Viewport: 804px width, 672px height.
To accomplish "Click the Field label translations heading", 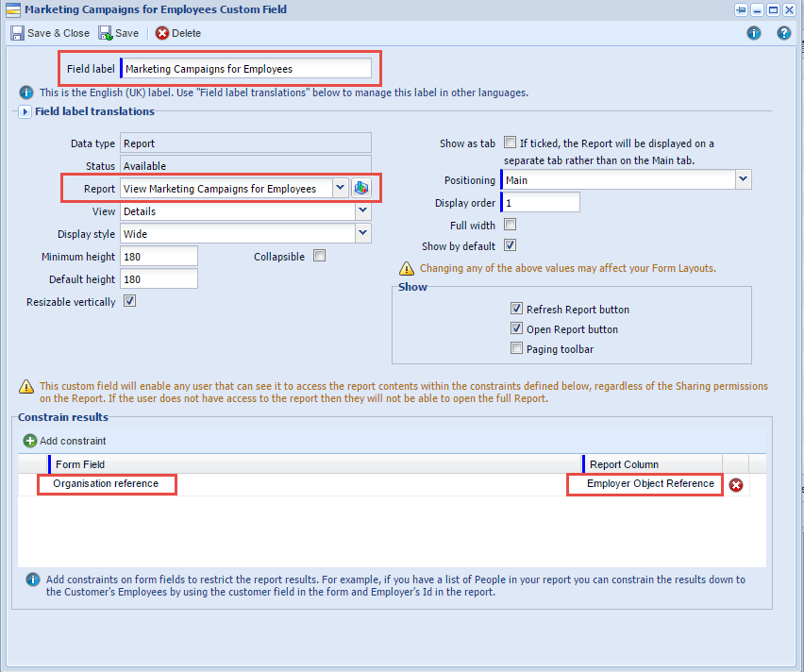I will coord(95,111).
